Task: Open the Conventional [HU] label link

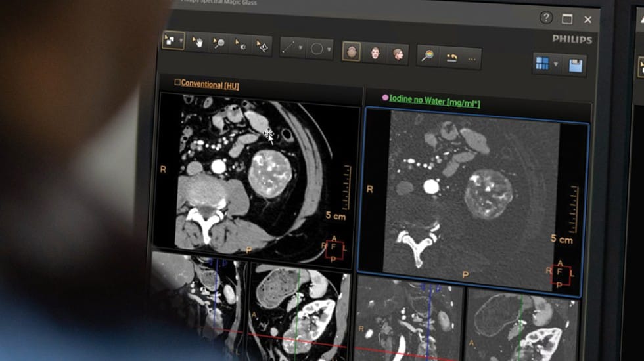Action: [x=210, y=85]
